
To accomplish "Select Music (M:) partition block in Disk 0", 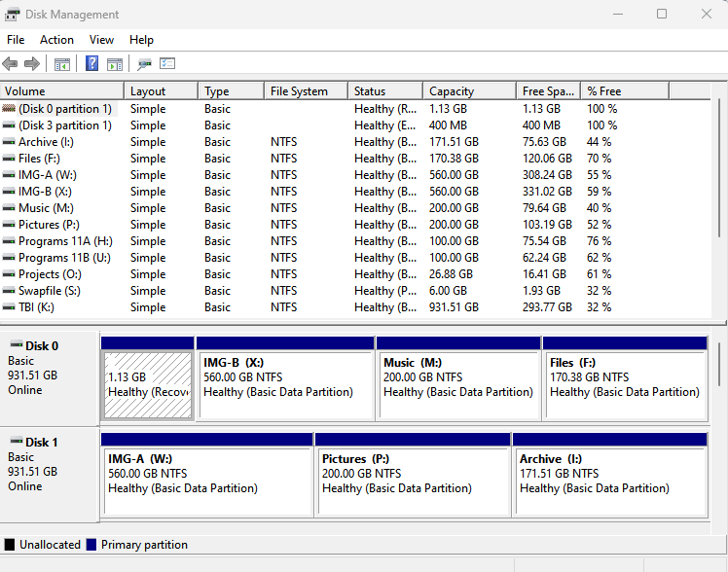I will coord(458,385).
